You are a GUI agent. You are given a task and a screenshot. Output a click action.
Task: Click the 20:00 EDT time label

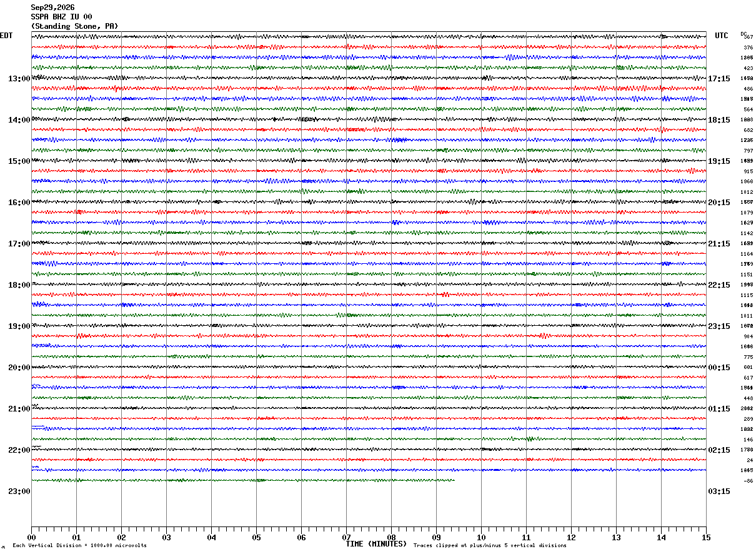coord(19,368)
